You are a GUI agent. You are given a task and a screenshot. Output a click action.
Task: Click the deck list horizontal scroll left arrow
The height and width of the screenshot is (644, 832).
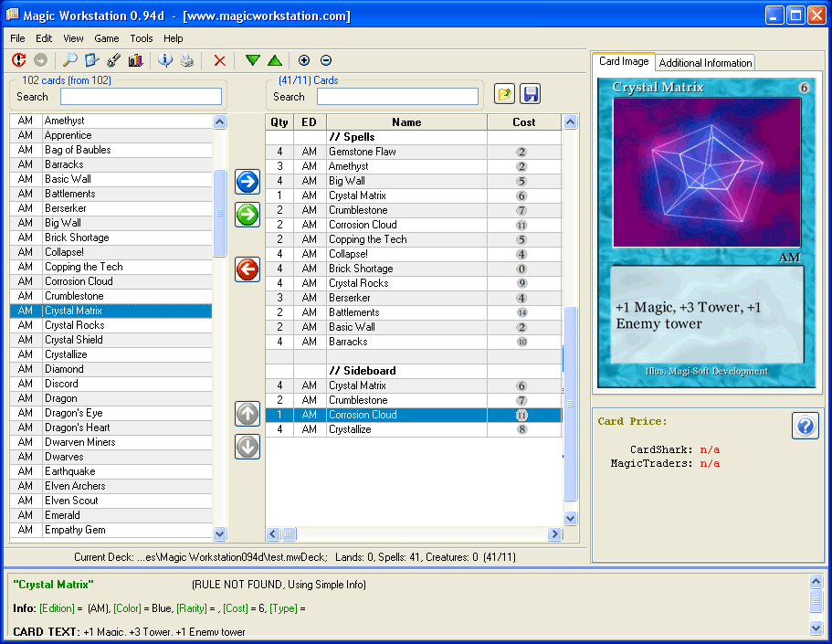(x=273, y=533)
